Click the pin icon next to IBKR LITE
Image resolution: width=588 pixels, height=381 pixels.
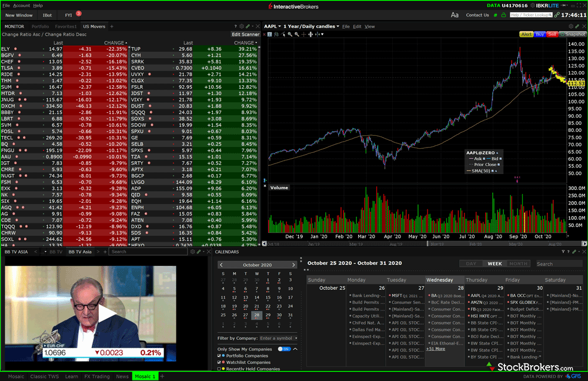point(564,5)
